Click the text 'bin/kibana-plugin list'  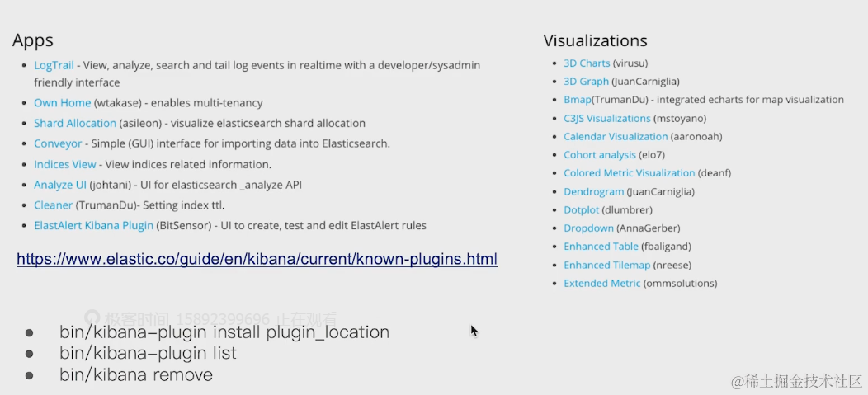[148, 353]
